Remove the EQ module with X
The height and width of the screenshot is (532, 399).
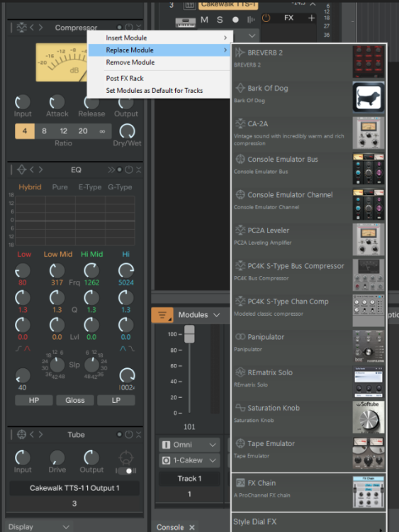click(139, 170)
